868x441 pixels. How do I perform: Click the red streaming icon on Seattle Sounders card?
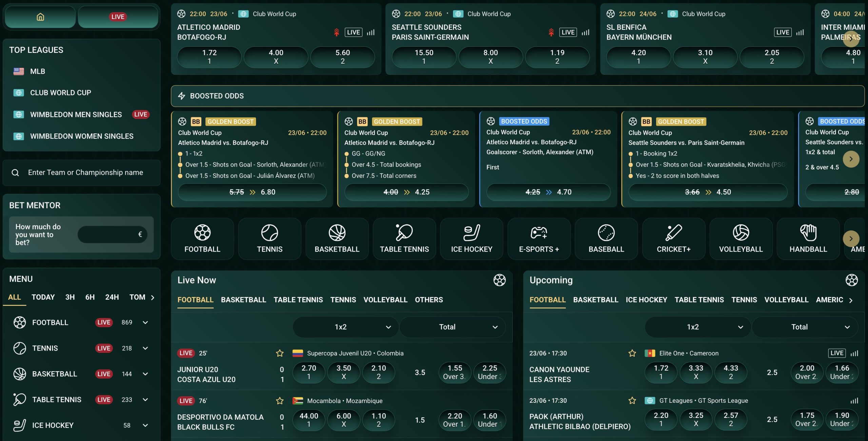(x=551, y=33)
